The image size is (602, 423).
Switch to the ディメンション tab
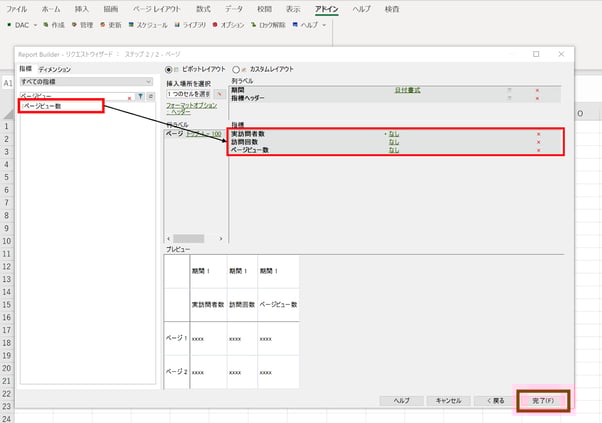[55, 69]
